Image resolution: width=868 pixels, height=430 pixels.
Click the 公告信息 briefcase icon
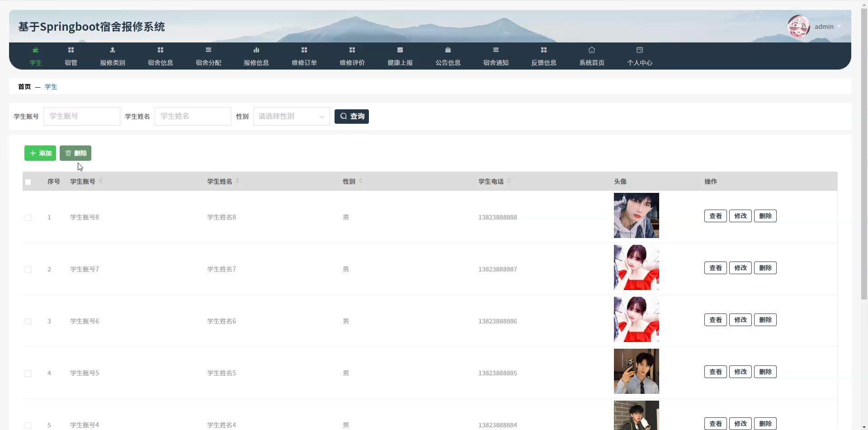448,50
